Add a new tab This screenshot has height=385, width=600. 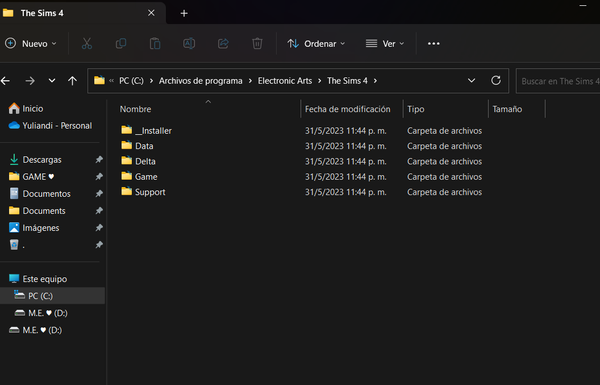pos(184,13)
